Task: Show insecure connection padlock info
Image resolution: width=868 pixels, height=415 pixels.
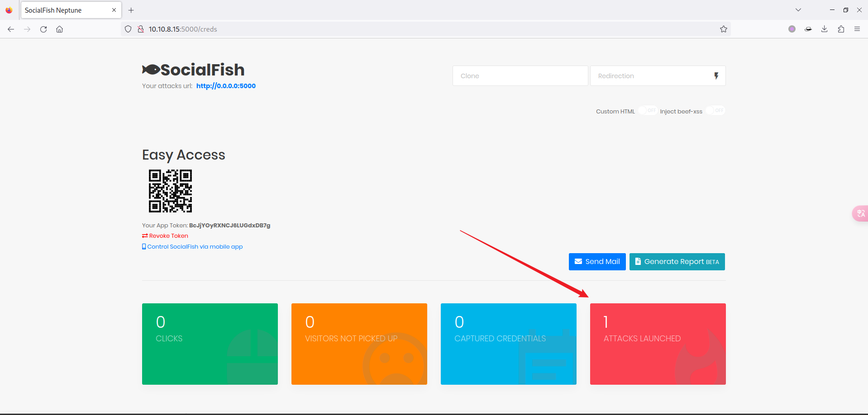Action: pos(141,29)
